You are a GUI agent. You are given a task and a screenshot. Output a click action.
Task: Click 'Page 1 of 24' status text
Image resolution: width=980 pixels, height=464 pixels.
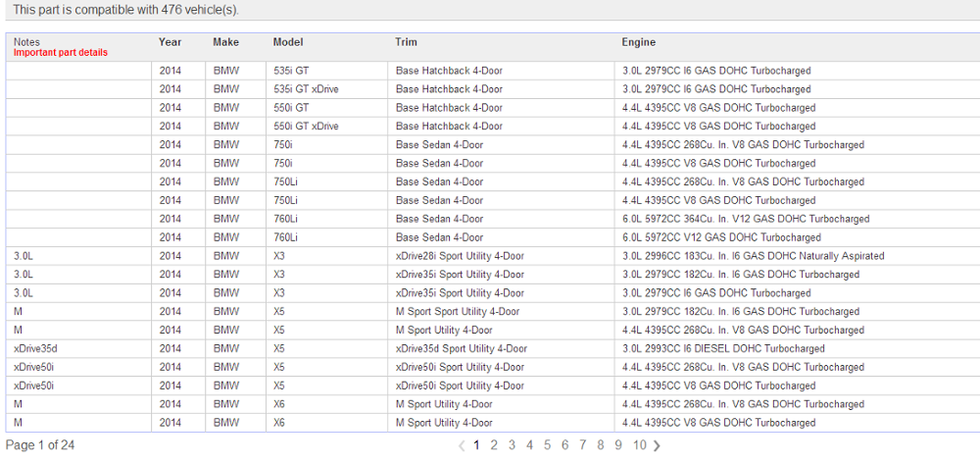click(40, 445)
